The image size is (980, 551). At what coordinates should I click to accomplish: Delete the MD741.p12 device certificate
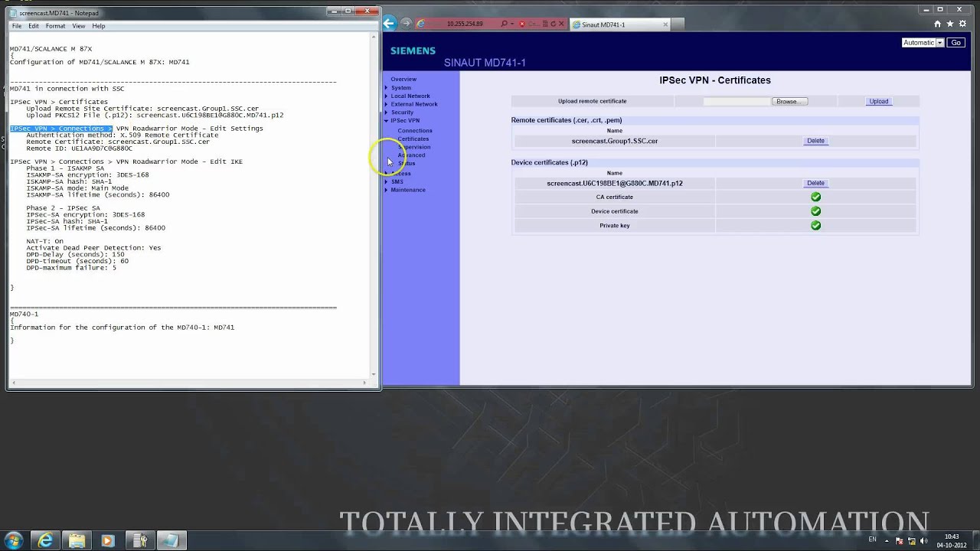[x=815, y=183]
